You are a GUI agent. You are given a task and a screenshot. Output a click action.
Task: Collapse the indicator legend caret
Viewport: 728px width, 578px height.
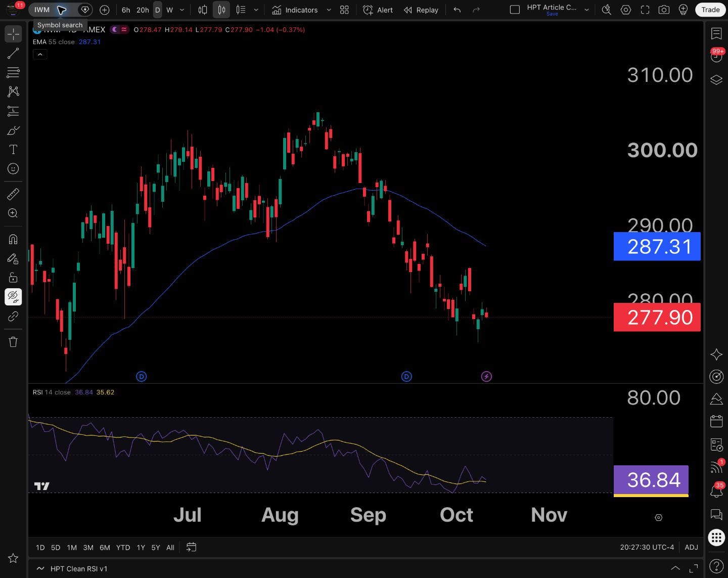(40, 54)
